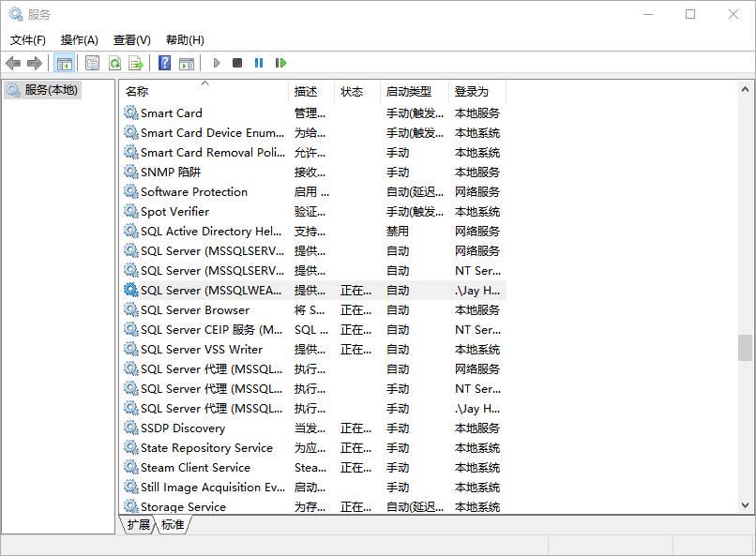Click the gear icon of Smart Card service
756x556 pixels.
click(130, 113)
